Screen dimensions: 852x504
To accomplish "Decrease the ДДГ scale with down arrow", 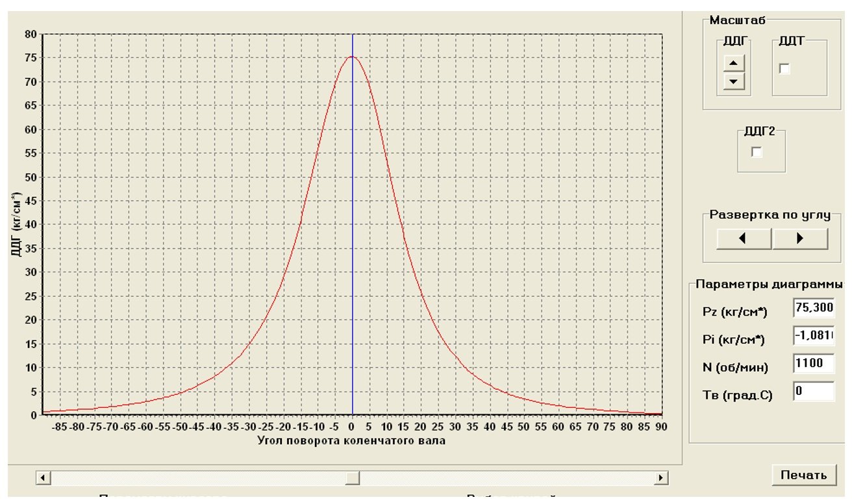I will [x=734, y=81].
